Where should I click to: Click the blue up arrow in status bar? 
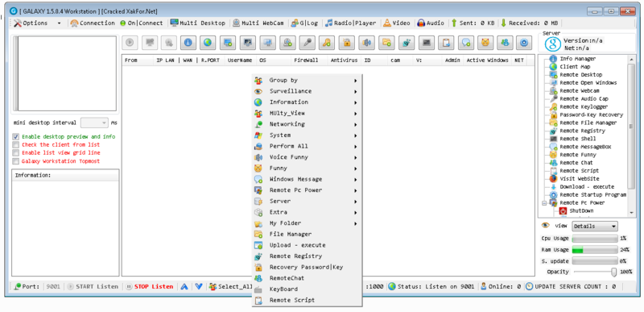(184, 286)
